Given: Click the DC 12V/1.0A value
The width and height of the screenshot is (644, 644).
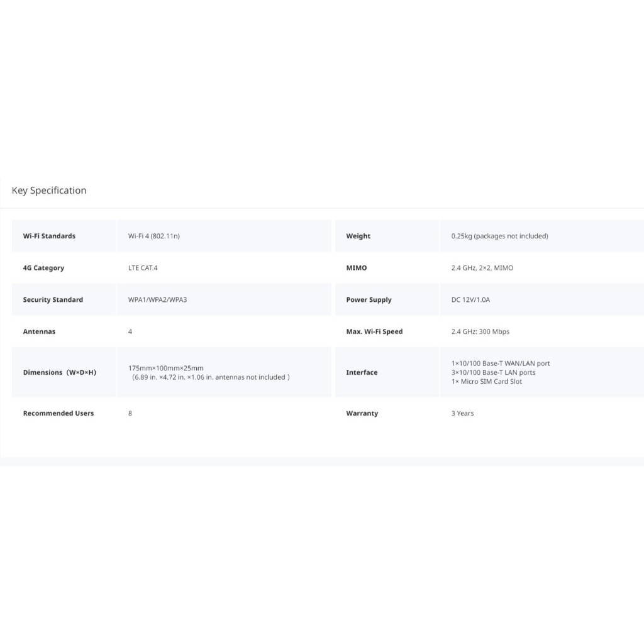Looking at the screenshot, I should (470, 300).
